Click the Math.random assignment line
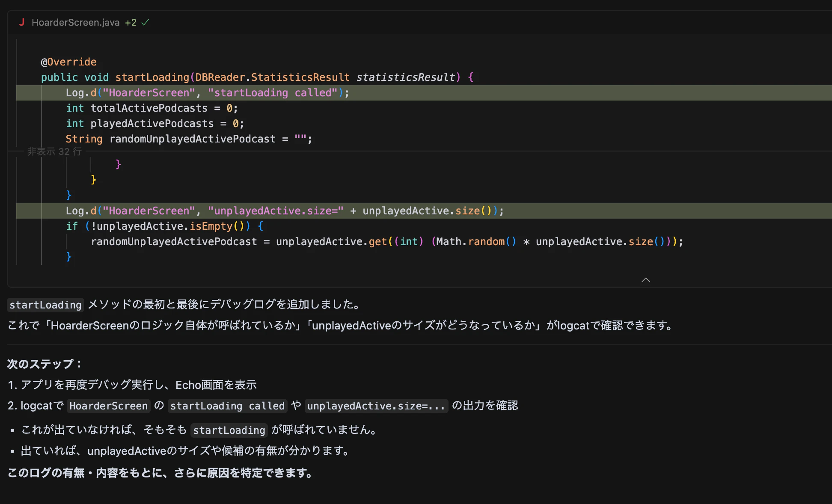This screenshot has width=832, height=504. (x=387, y=242)
